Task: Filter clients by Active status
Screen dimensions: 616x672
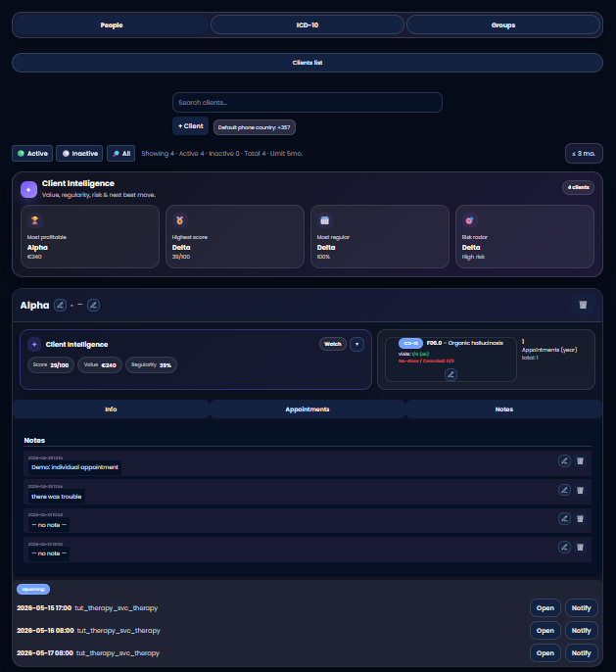Action: (x=32, y=154)
